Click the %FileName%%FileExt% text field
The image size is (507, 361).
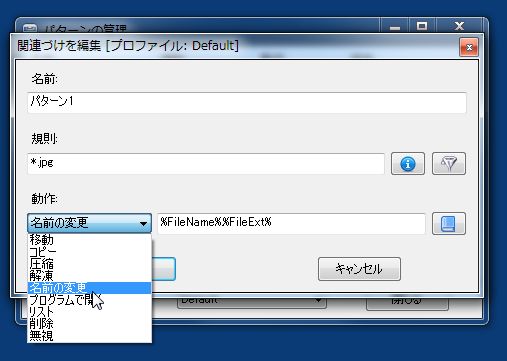[x=291, y=224]
